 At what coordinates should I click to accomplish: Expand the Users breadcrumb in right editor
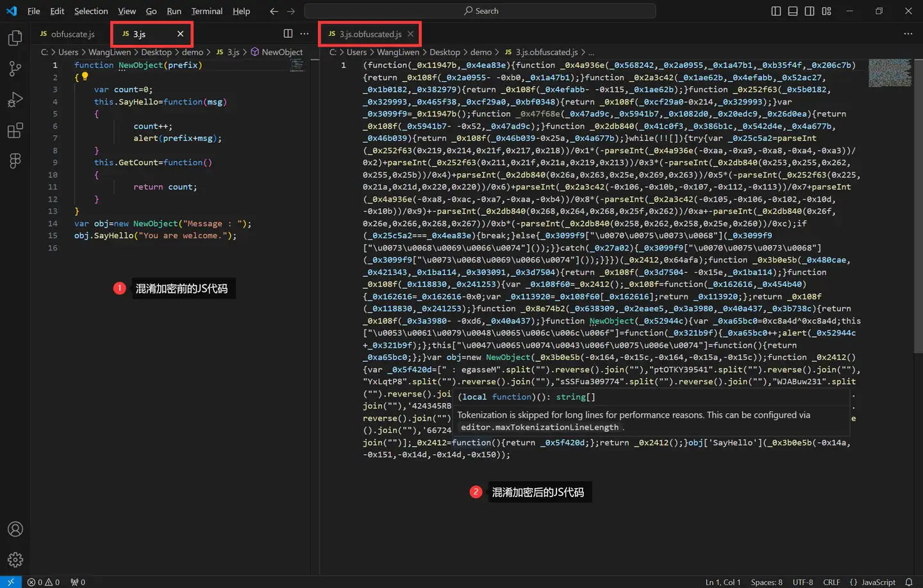pyautogui.click(x=356, y=52)
